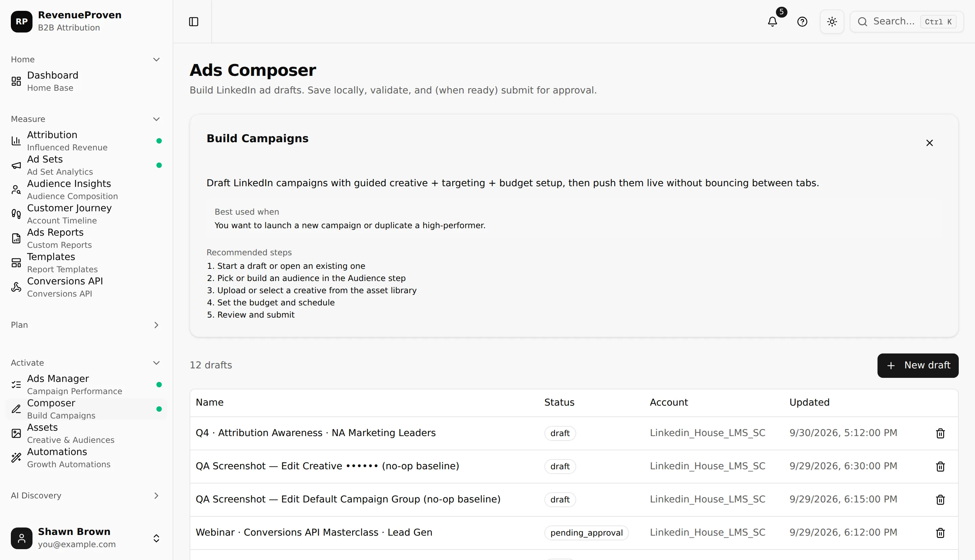
Task: Delete Edit Default Campaign Group draft
Action: (x=940, y=499)
